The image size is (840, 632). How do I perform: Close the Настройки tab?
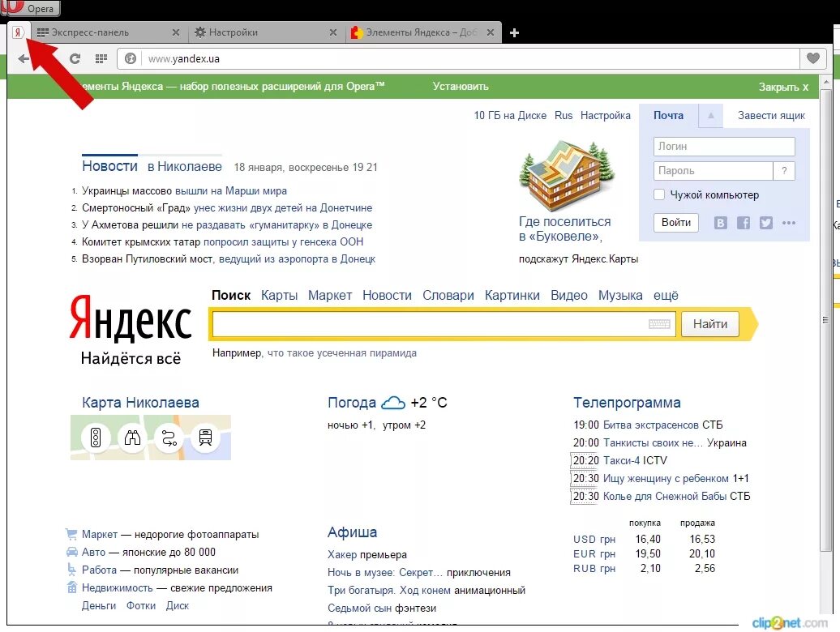(332, 32)
